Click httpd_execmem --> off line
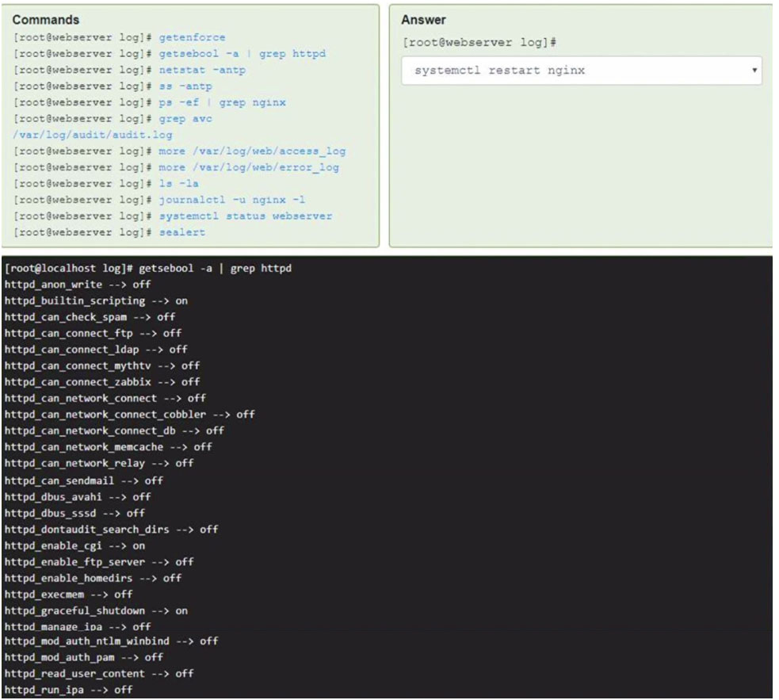The width and height of the screenshot is (779, 700). (x=69, y=595)
